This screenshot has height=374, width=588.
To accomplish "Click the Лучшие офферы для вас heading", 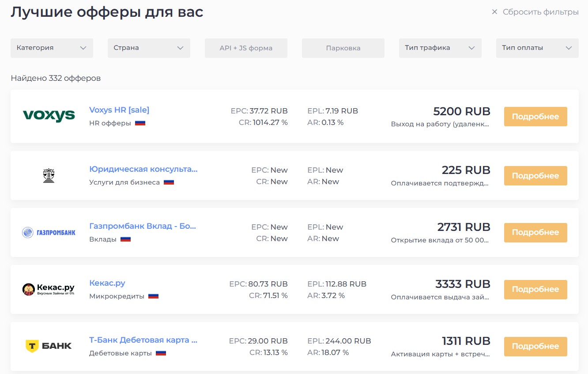I will [x=107, y=12].
